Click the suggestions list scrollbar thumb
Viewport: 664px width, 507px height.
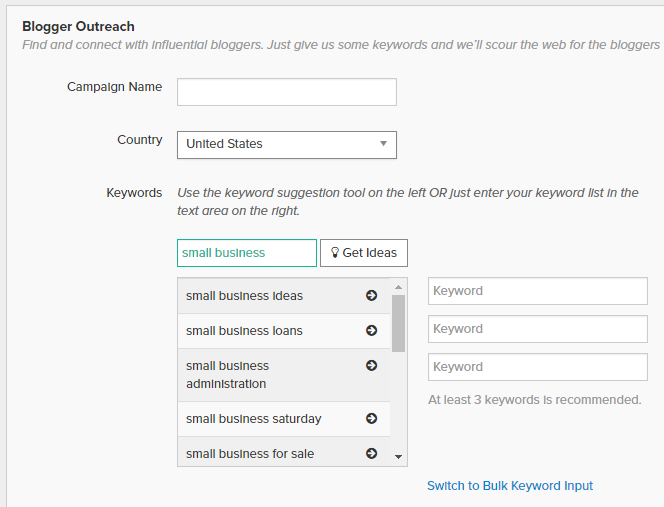[x=399, y=323]
